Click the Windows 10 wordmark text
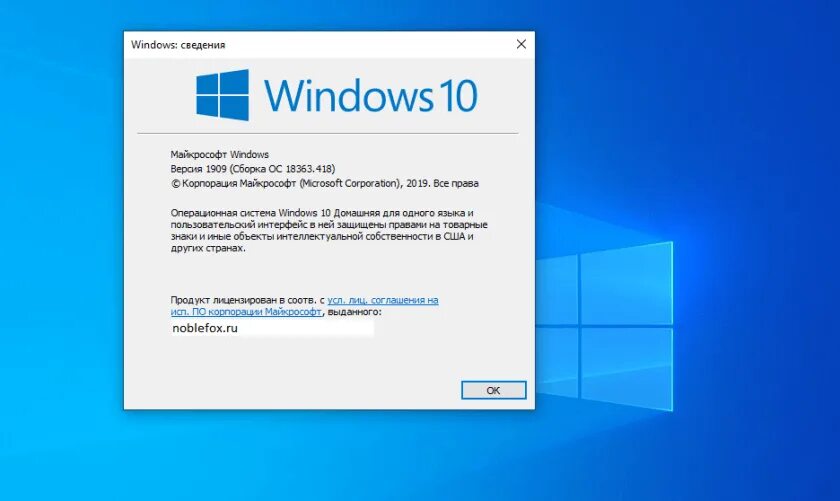840x501 pixels. point(371,96)
